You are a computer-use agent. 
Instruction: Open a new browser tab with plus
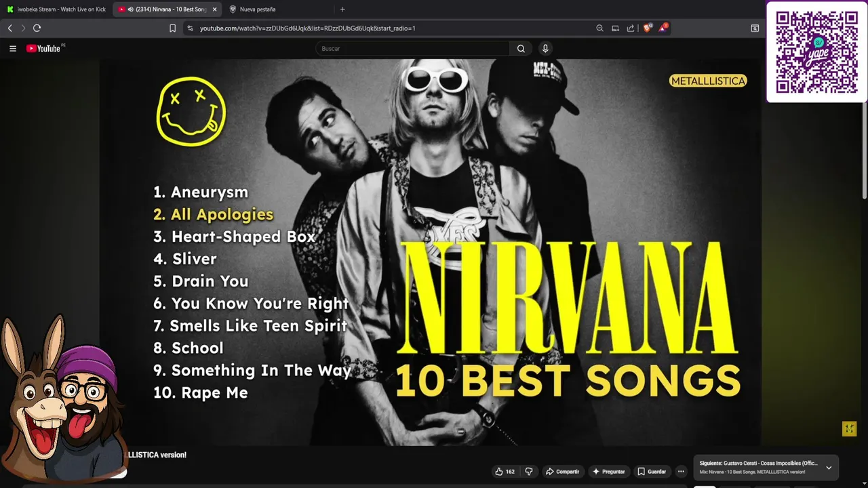[x=342, y=9]
